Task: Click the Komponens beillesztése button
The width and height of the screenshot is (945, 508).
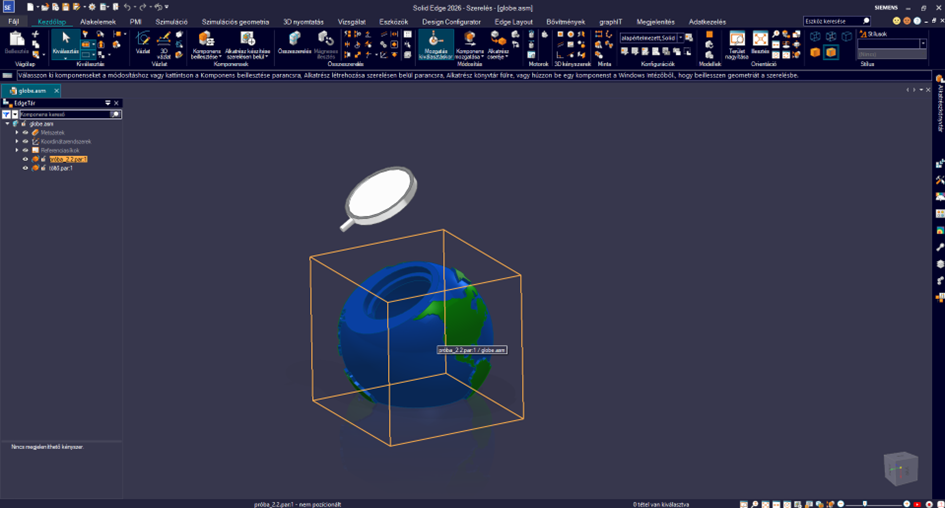Action: (x=205, y=44)
